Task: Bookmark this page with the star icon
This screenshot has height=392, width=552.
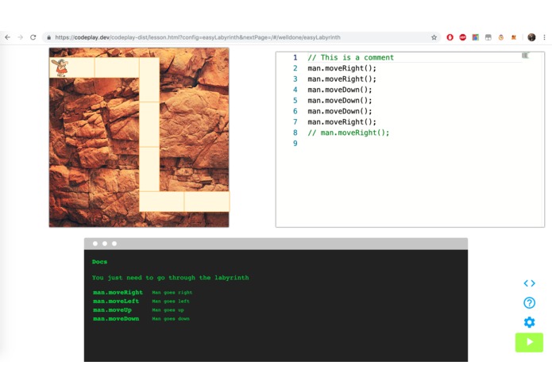Action: [x=434, y=37]
